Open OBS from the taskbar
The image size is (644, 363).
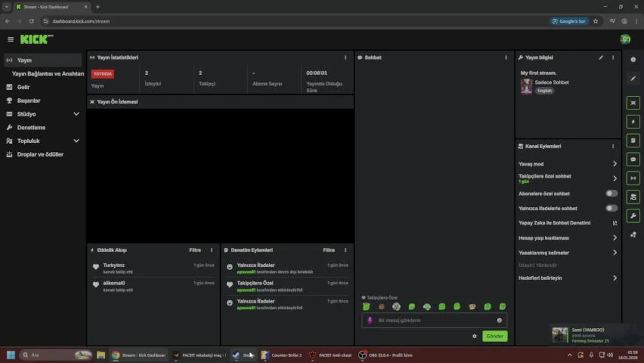coord(385,355)
